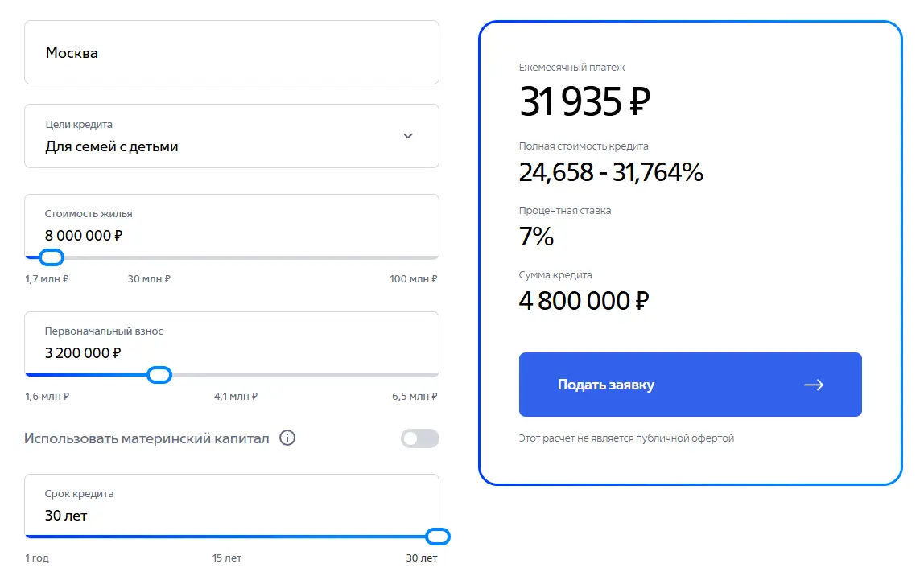Viewport: 924px width, 572px height.
Task: Expand the Цели кредита dropdown chevron
Action: coord(408,136)
